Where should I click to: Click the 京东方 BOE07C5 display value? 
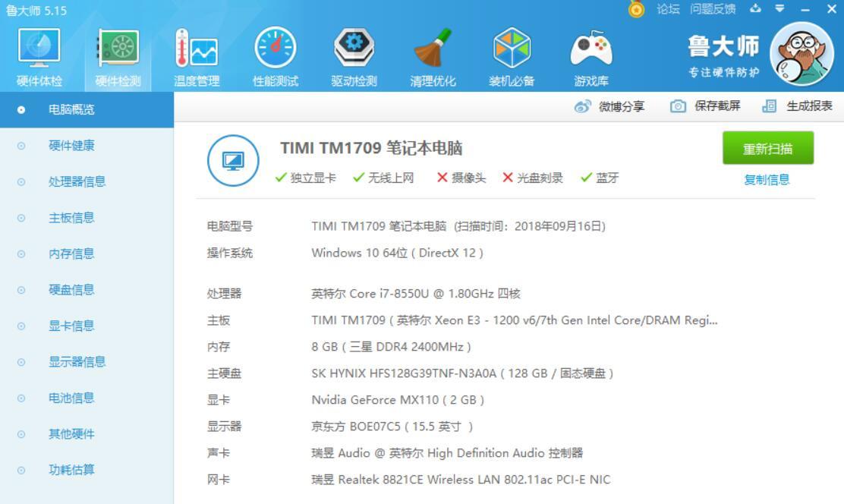point(392,427)
